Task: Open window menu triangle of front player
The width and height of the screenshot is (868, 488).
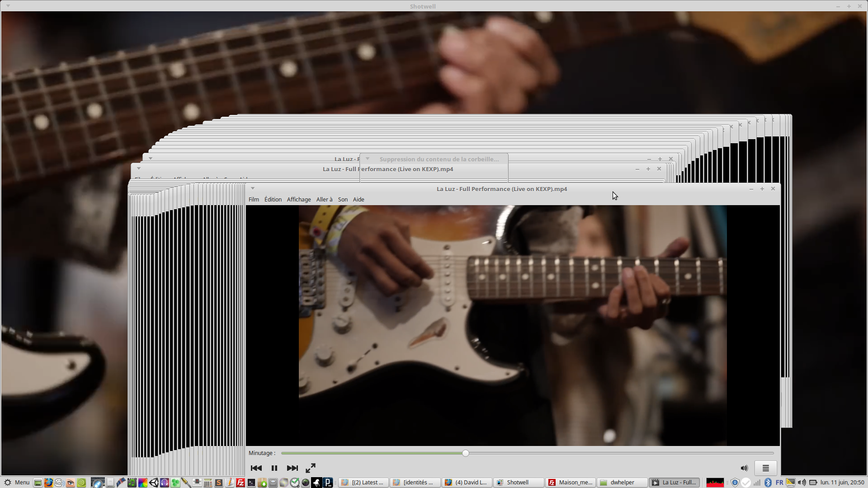Action: (253, 188)
